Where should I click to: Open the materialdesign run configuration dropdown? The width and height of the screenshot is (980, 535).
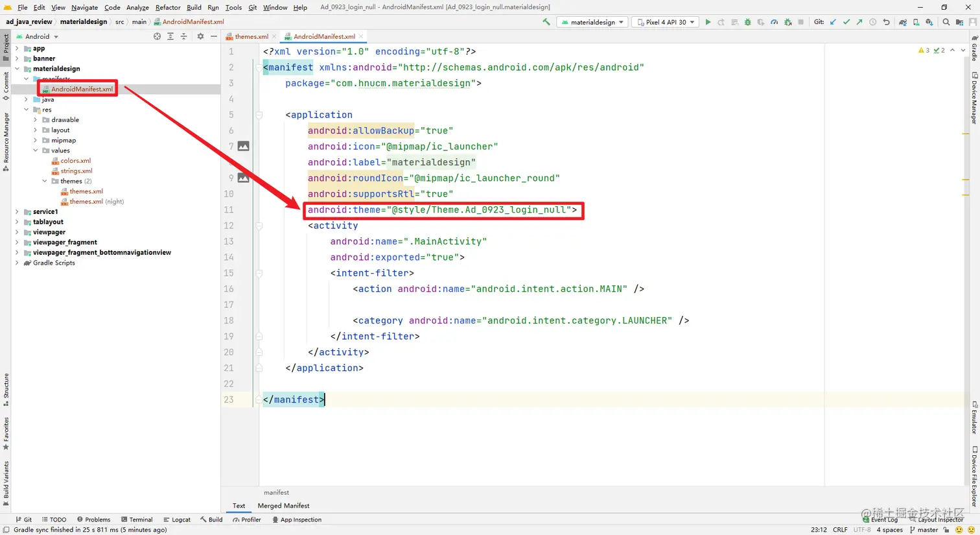(592, 22)
